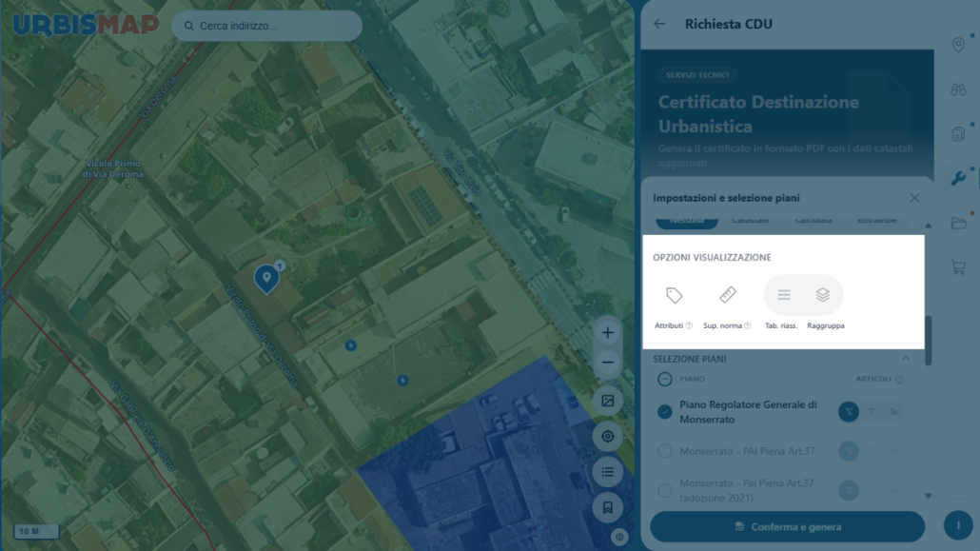The image size is (980, 551).
Task: Check Monserrato - PAI Piena Art.37
Action: (x=664, y=451)
